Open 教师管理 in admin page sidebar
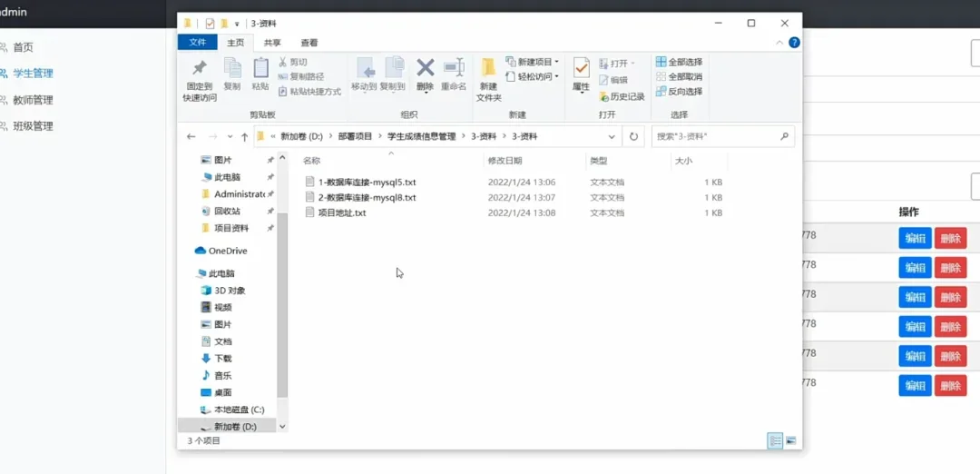980x474 pixels. (x=34, y=100)
